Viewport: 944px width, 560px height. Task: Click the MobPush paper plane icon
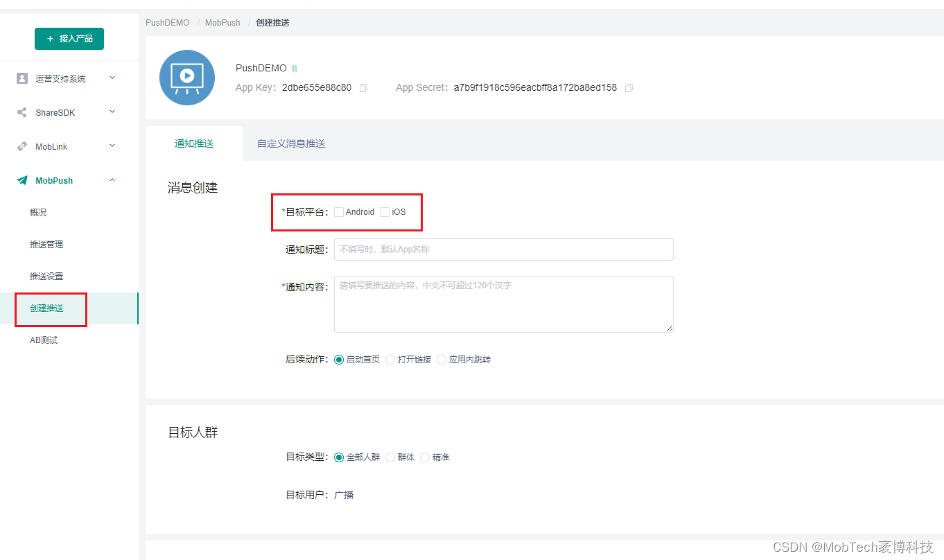pyautogui.click(x=22, y=180)
